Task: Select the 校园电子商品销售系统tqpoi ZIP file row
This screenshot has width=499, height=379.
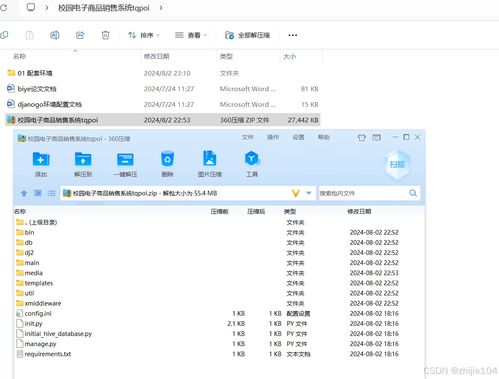Action: click(x=163, y=120)
